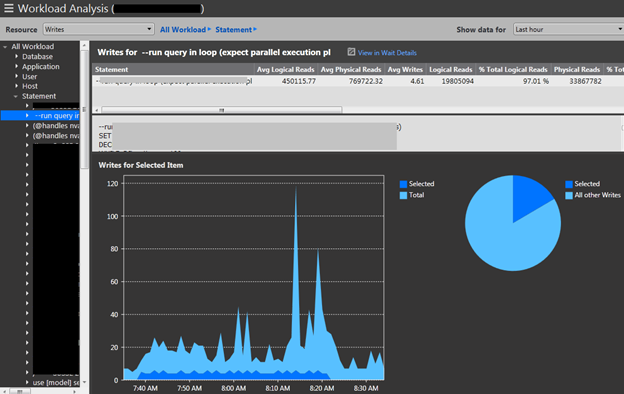Sort by Statement column header
This screenshot has height=394, width=624.
173,69
